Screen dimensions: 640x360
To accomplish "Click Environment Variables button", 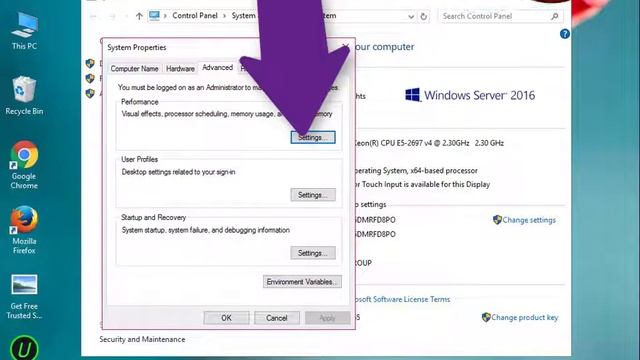I will tap(302, 282).
